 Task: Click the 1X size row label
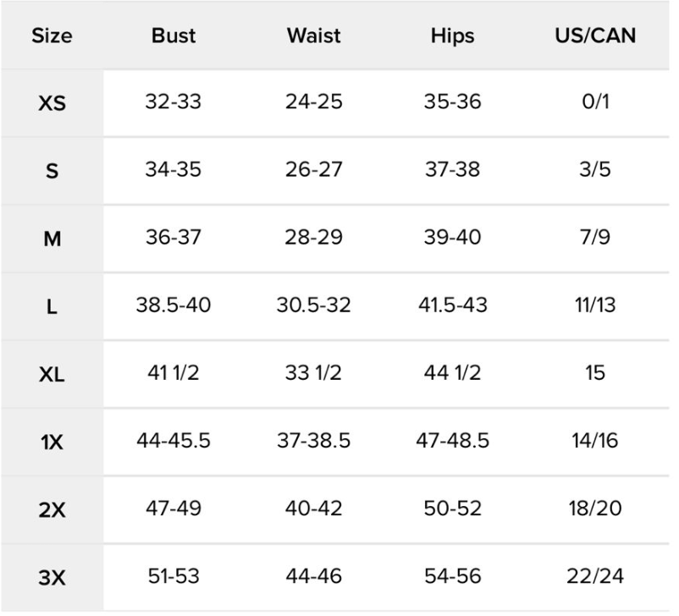(x=52, y=442)
